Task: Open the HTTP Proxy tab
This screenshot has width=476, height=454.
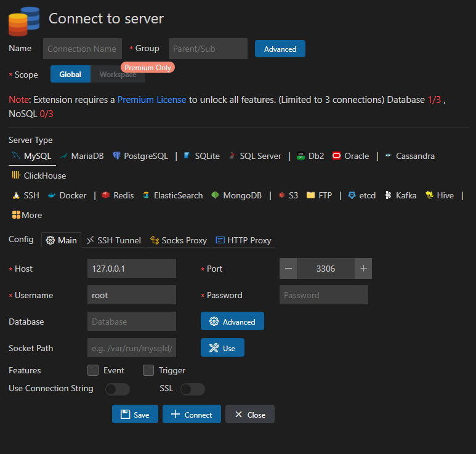Action: [243, 240]
